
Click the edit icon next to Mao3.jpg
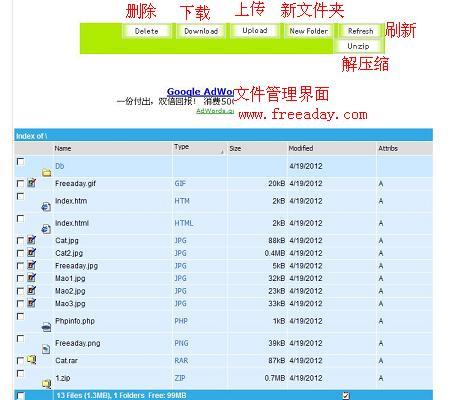32,303
